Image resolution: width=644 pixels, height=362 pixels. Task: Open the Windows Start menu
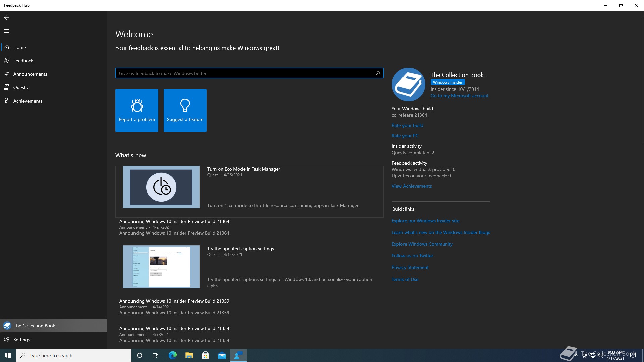(x=8, y=355)
